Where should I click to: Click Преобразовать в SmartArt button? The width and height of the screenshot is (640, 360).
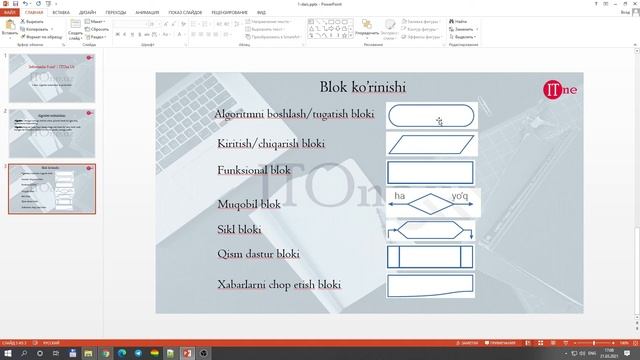coord(273,37)
